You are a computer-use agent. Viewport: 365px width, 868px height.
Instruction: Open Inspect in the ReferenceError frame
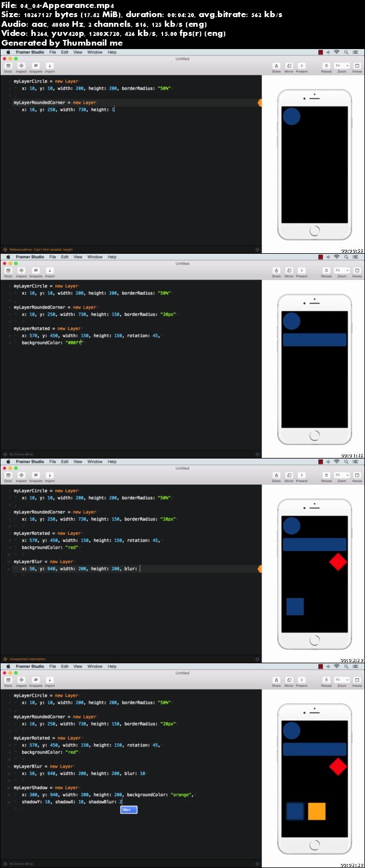[22, 67]
